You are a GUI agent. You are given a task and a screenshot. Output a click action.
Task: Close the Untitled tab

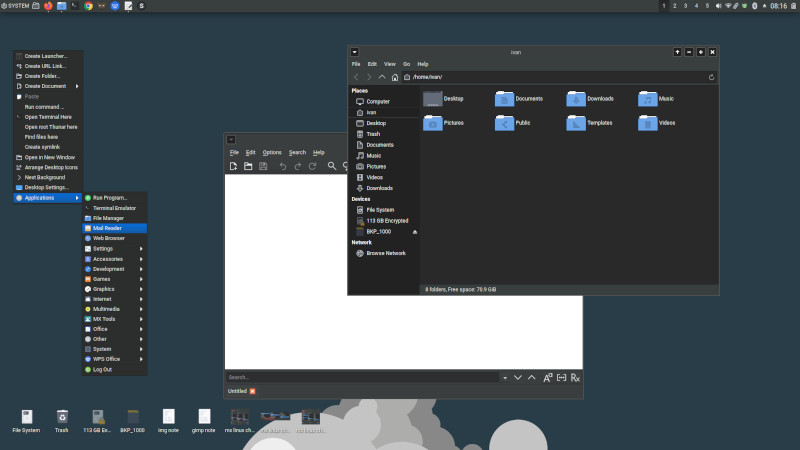[253, 391]
